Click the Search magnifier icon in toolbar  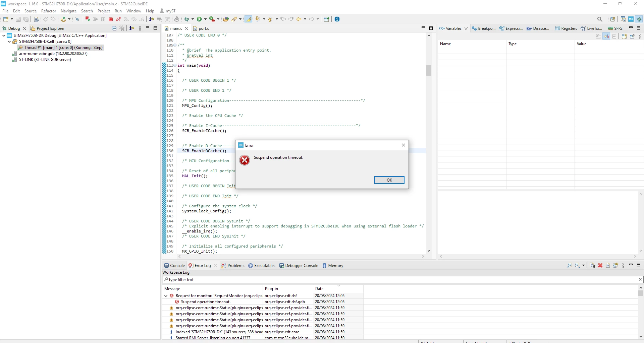(600, 19)
